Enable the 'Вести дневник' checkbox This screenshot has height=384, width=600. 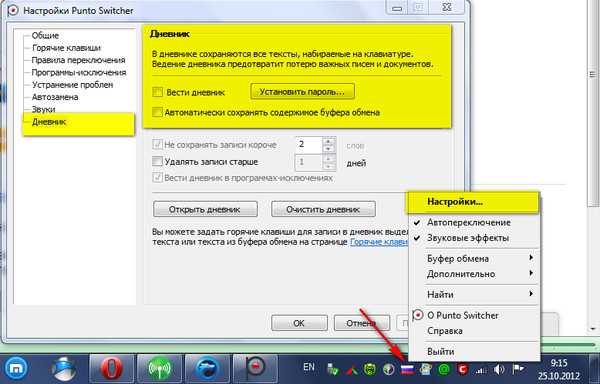[x=157, y=92]
